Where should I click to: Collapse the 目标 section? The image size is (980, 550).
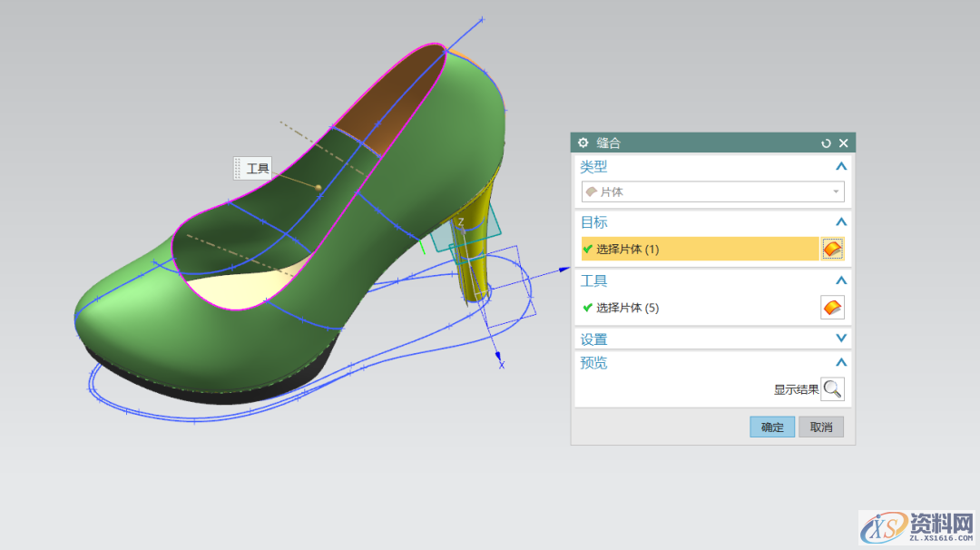click(x=840, y=222)
